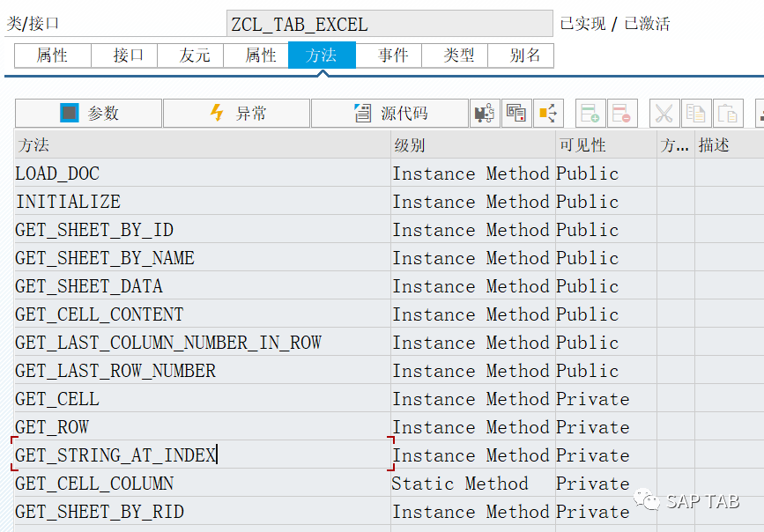This screenshot has width=764, height=532.
Task: Click the 已实现 / 已激活 status text
Action: (615, 24)
